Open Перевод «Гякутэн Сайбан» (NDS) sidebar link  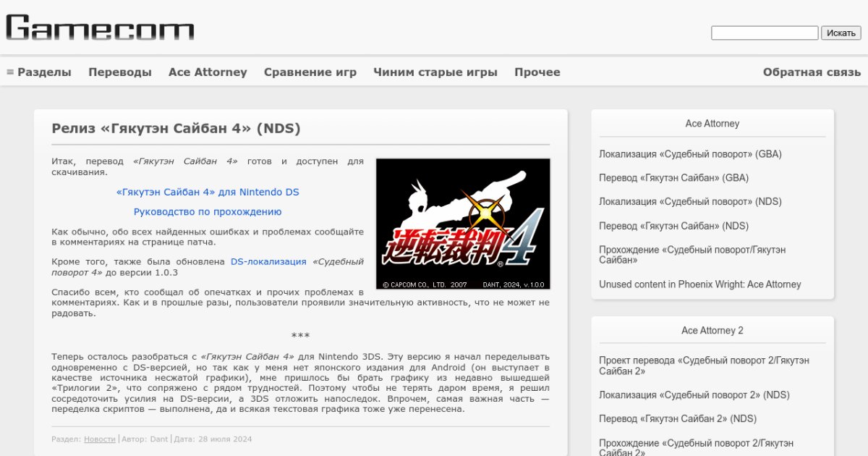[x=673, y=226]
